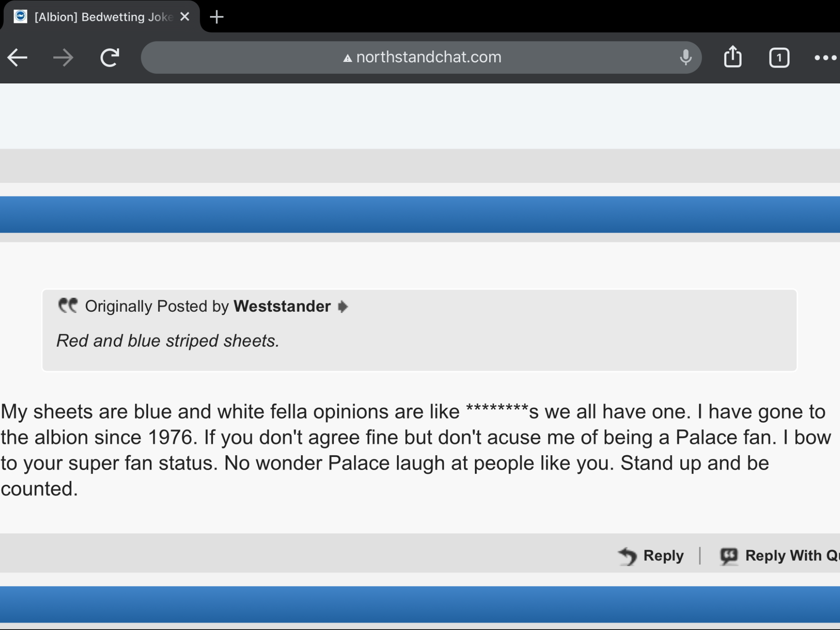
Task: Tap the microphone voice search icon
Action: tap(685, 57)
